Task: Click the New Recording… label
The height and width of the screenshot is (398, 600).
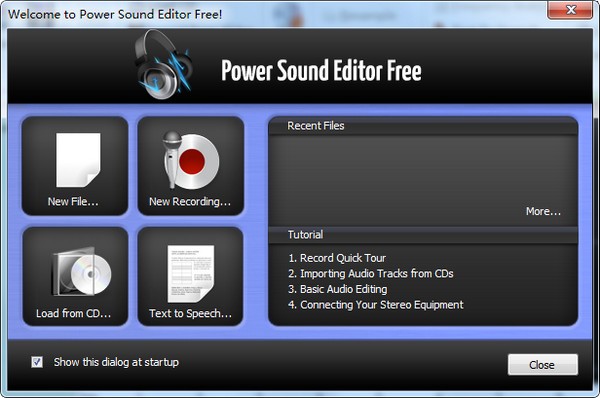Action: (190, 201)
